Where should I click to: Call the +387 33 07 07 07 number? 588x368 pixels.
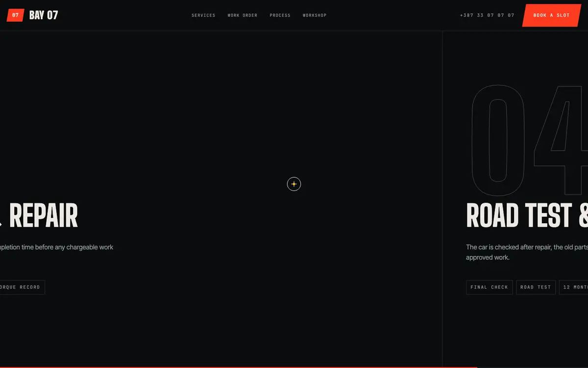[487, 15]
